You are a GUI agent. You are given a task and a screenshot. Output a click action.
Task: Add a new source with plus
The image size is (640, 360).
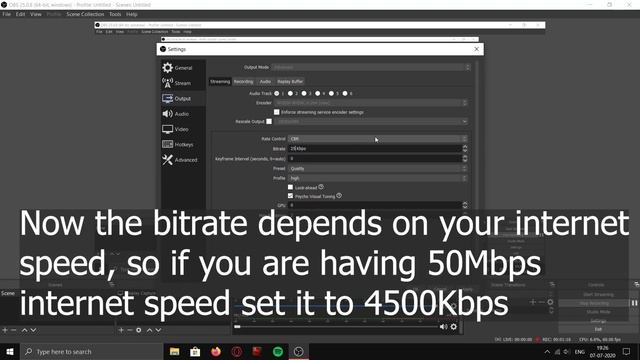click(x=121, y=330)
